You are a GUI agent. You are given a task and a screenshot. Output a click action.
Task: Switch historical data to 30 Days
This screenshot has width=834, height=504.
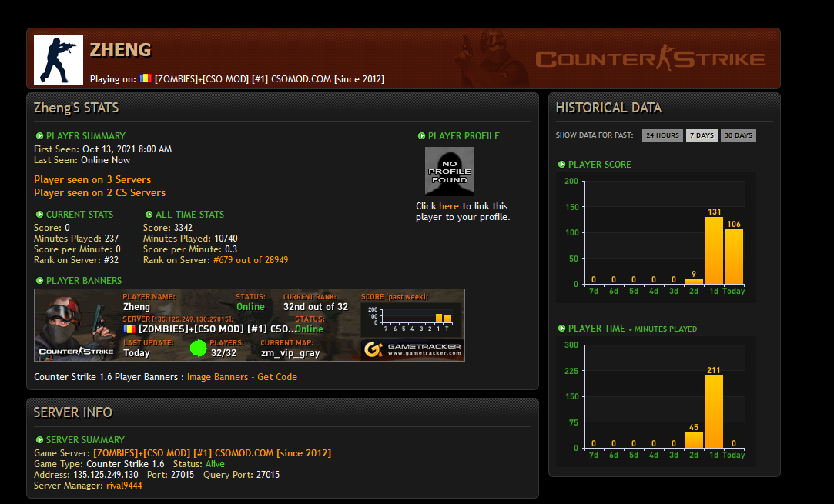[738, 135]
